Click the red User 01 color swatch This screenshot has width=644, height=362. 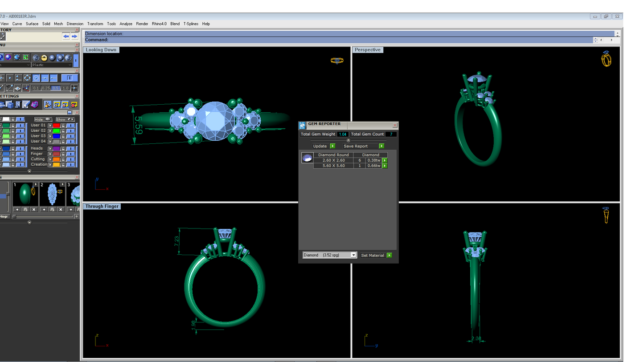point(56,125)
